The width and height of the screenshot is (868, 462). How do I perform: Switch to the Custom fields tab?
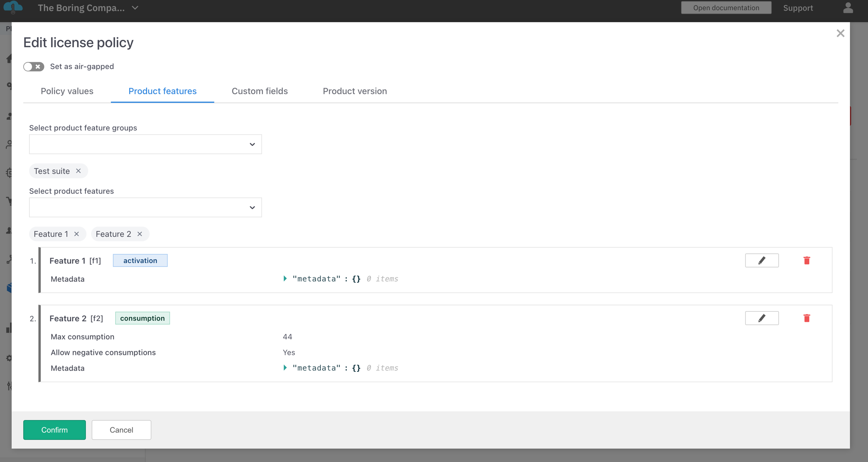tap(260, 91)
